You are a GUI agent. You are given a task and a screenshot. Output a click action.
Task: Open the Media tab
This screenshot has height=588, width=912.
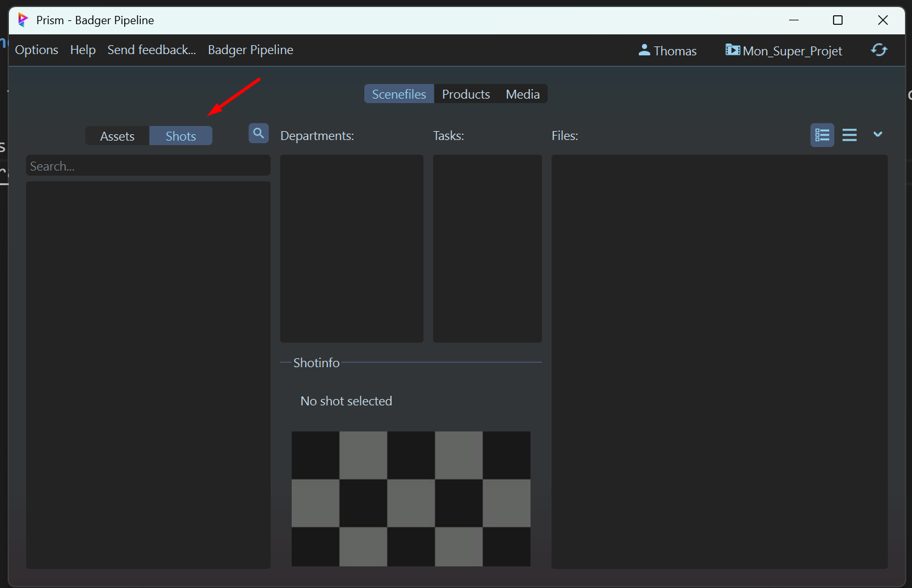[x=522, y=94]
